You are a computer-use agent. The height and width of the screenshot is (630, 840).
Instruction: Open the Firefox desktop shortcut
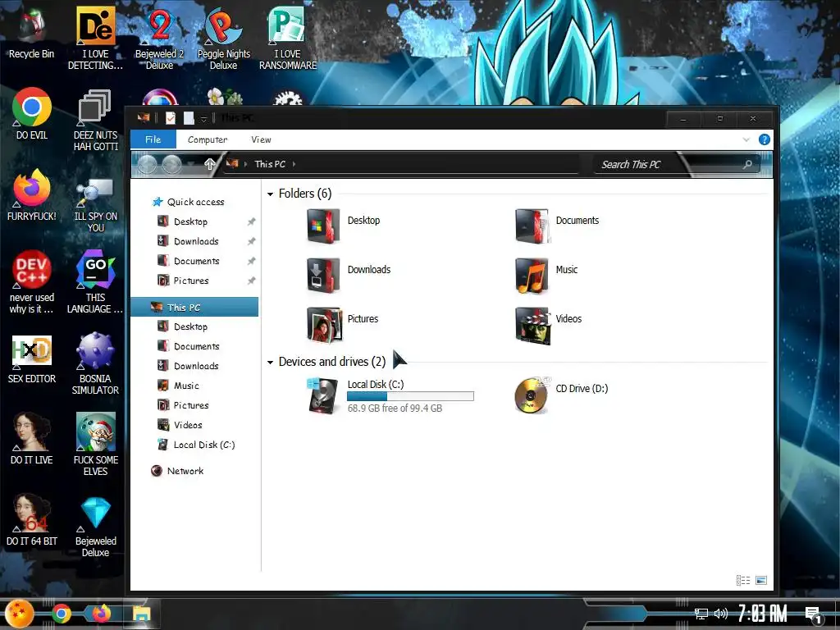(32, 195)
